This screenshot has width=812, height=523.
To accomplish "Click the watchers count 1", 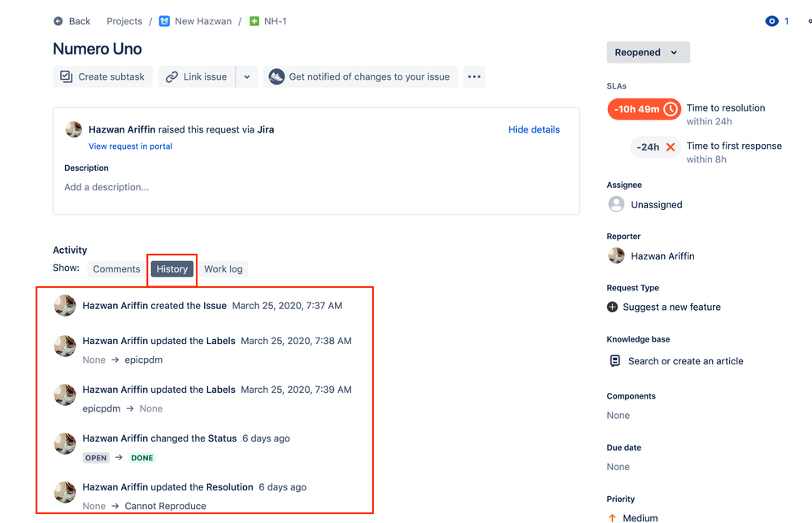I will [x=786, y=21].
